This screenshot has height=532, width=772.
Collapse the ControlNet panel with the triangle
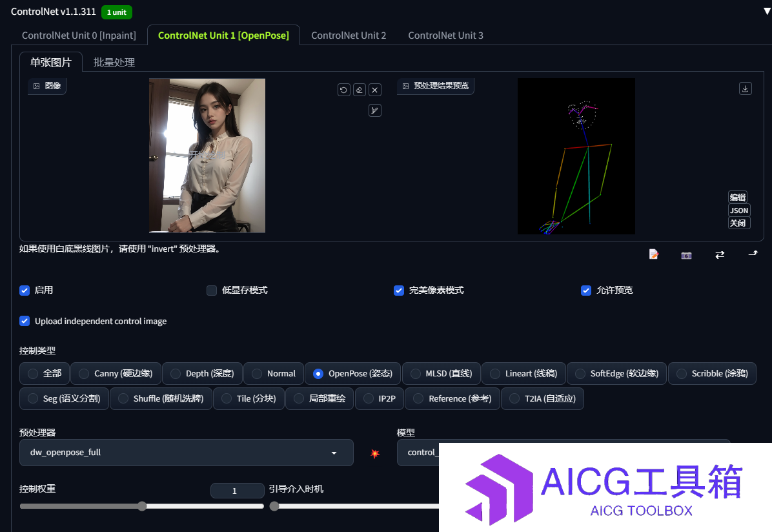(x=767, y=11)
